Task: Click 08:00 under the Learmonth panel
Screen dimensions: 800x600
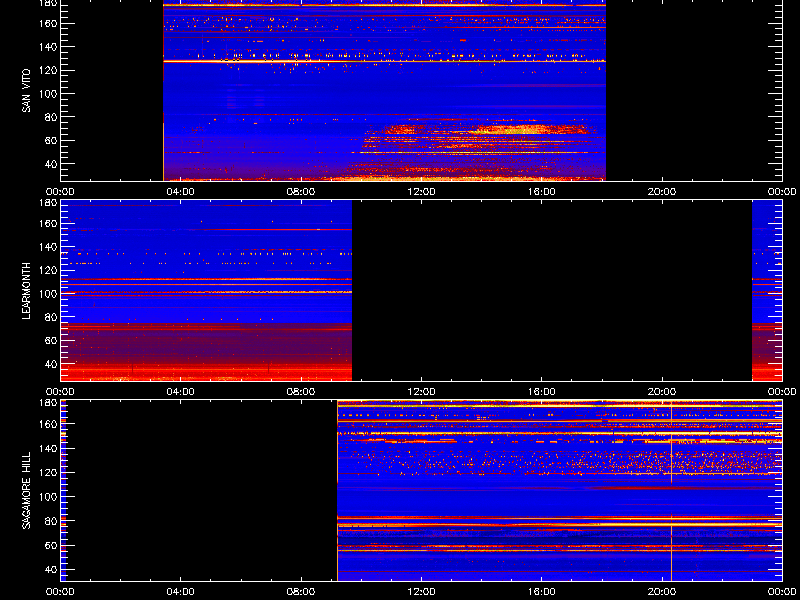Action: click(301, 392)
